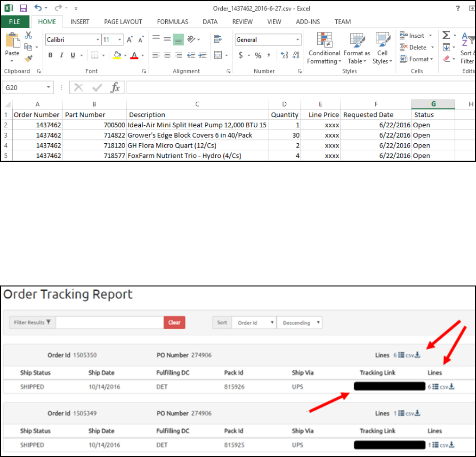
Task: Open the Name Box G20 dropdown
Action: point(48,88)
